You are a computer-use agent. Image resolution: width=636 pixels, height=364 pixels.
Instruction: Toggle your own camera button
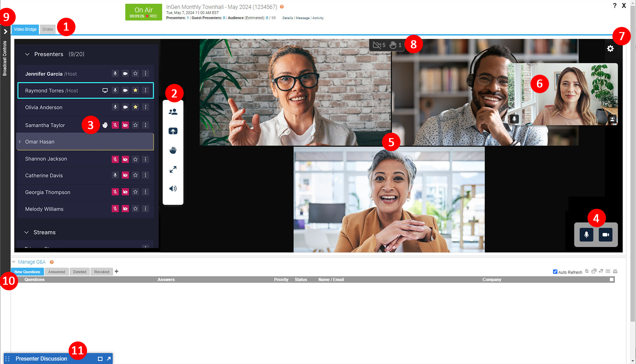coord(606,235)
